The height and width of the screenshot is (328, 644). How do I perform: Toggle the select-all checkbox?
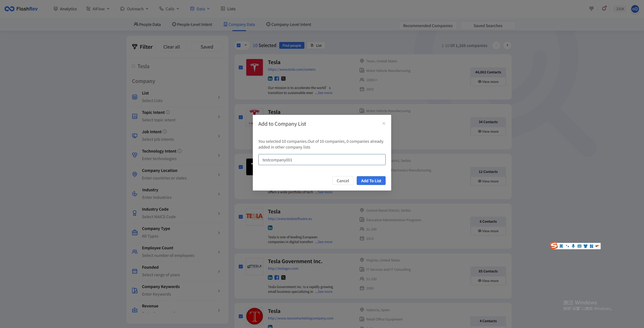[239, 45]
